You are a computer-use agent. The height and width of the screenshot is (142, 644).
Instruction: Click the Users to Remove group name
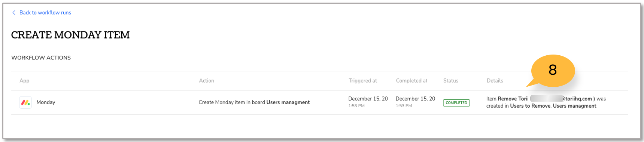530,106
